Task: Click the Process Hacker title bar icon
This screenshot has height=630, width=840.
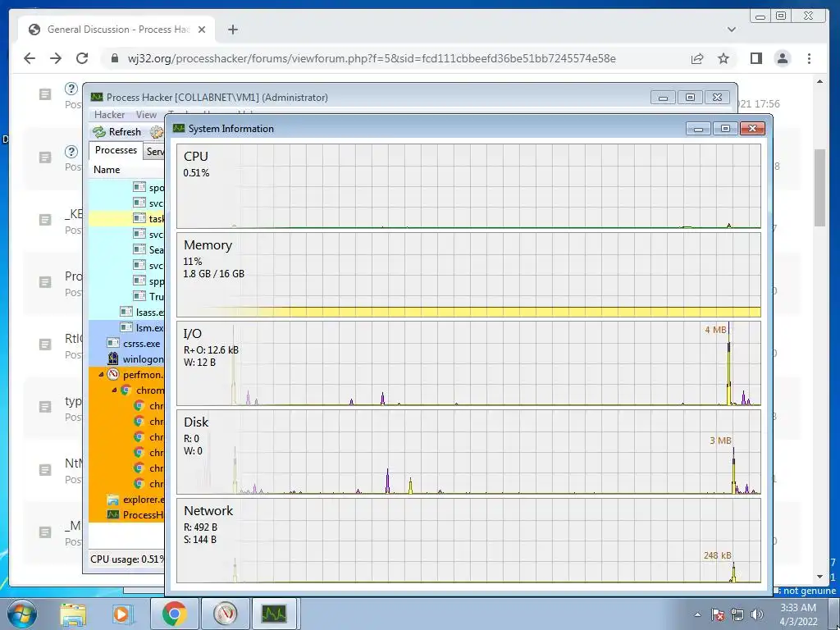Action: (97, 97)
